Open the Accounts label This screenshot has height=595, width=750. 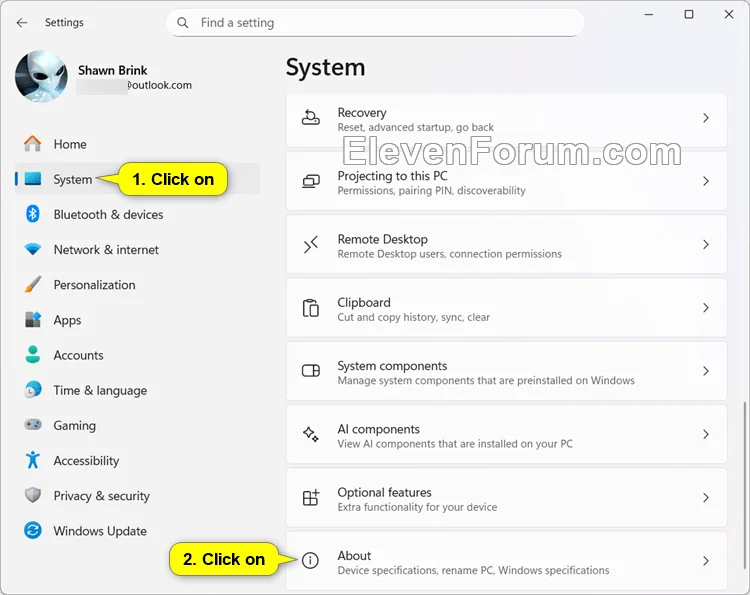(78, 355)
